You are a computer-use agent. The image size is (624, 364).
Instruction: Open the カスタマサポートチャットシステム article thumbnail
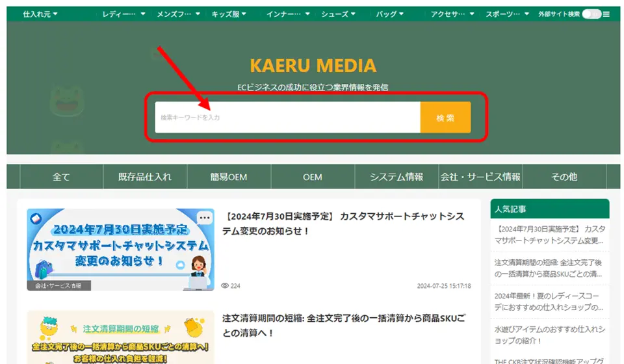(x=121, y=250)
